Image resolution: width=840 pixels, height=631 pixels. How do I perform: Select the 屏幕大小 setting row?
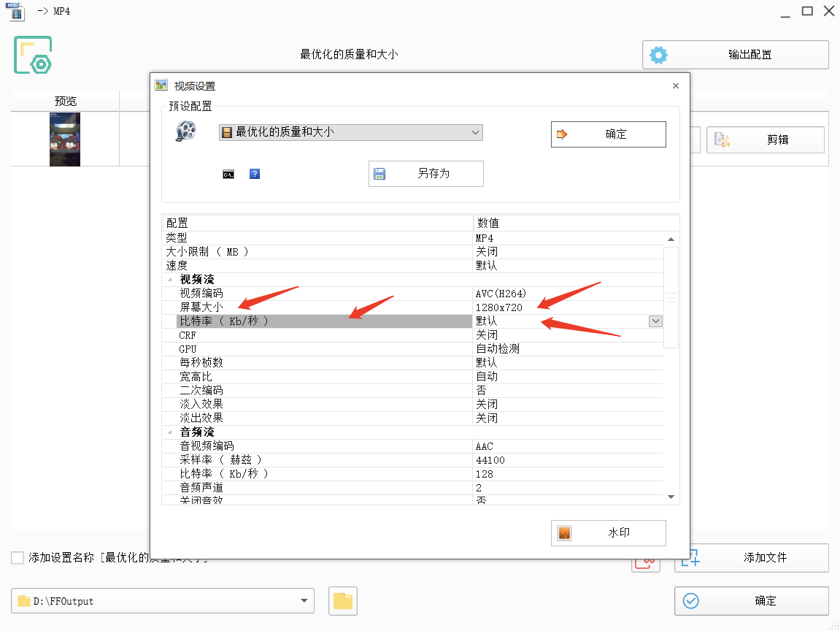412,307
